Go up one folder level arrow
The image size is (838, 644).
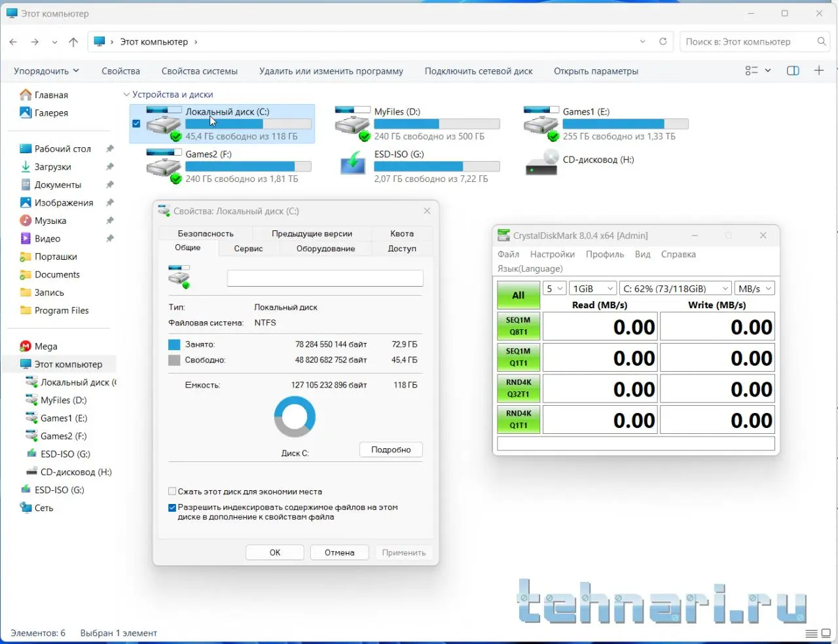pos(73,42)
